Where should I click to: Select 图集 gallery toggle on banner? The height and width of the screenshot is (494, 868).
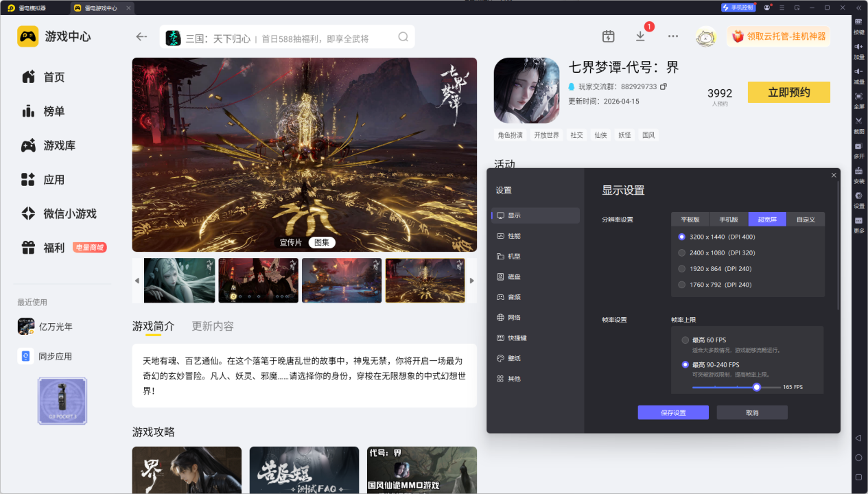tap(322, 242)
